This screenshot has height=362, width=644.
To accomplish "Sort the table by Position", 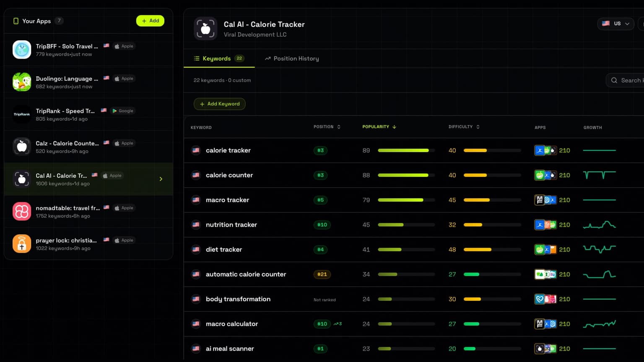I will tap(327, 127).
